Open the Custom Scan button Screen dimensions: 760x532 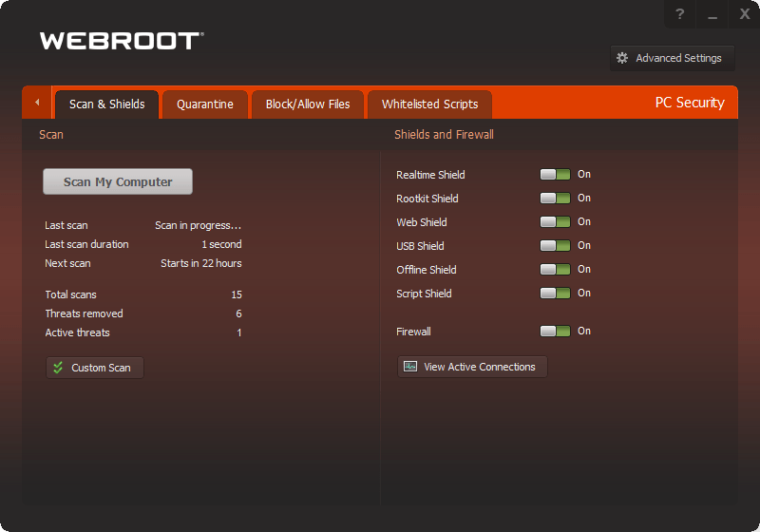click(x=95, y=368)
